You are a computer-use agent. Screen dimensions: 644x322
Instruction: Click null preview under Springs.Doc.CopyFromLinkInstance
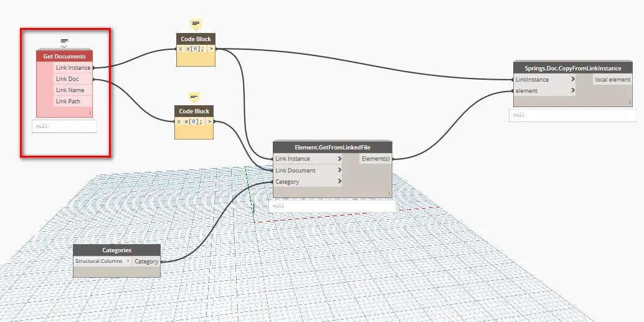[x=572, y=115]
